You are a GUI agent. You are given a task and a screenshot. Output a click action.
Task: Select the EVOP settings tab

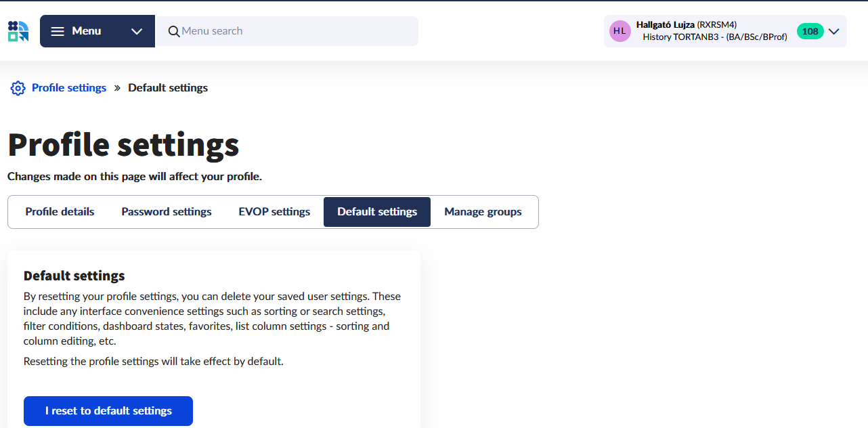pos(274,212)
